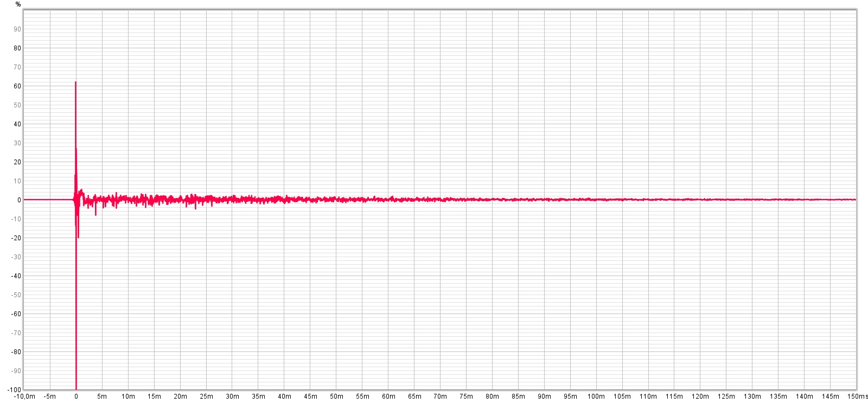Select the 100m time axis label
The image size is (868, 403).
tap(596, 396)
